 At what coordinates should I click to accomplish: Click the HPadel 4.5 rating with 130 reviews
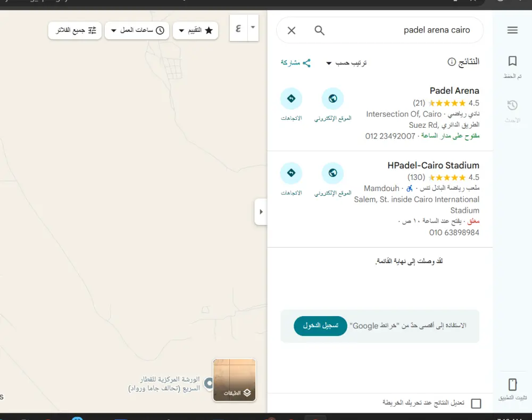point(444,177)
